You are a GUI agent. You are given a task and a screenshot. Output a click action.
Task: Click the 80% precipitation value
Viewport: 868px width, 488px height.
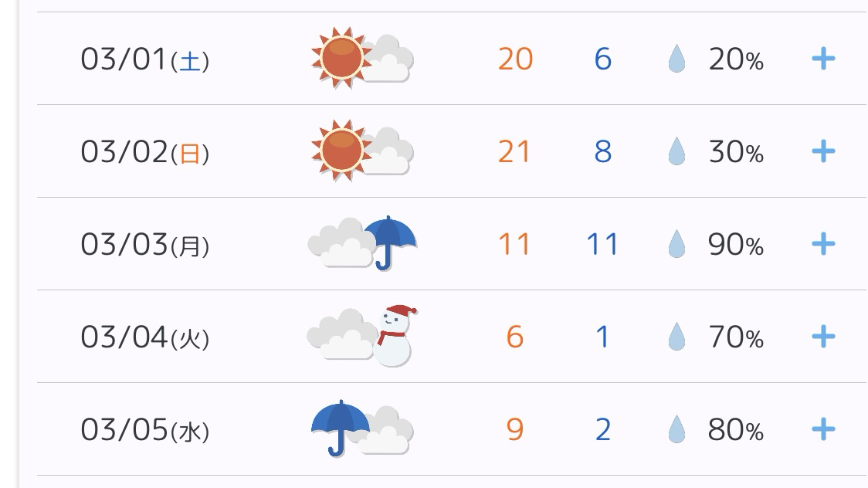[x=735, y=430]
